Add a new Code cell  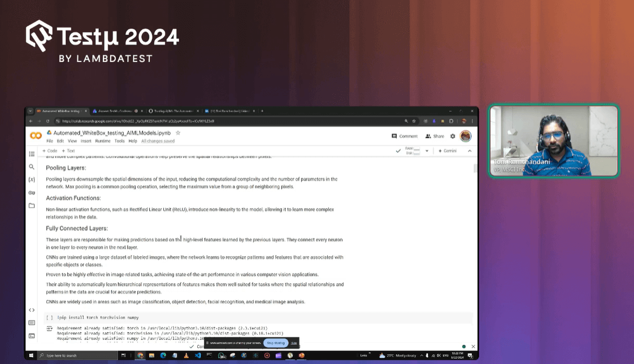click(x=50, y=151)
